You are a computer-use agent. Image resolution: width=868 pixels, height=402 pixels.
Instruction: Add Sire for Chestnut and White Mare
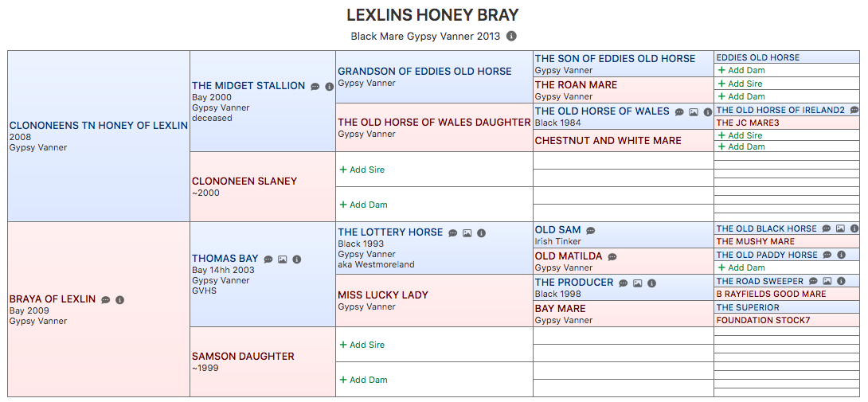[x=740, y=135]
